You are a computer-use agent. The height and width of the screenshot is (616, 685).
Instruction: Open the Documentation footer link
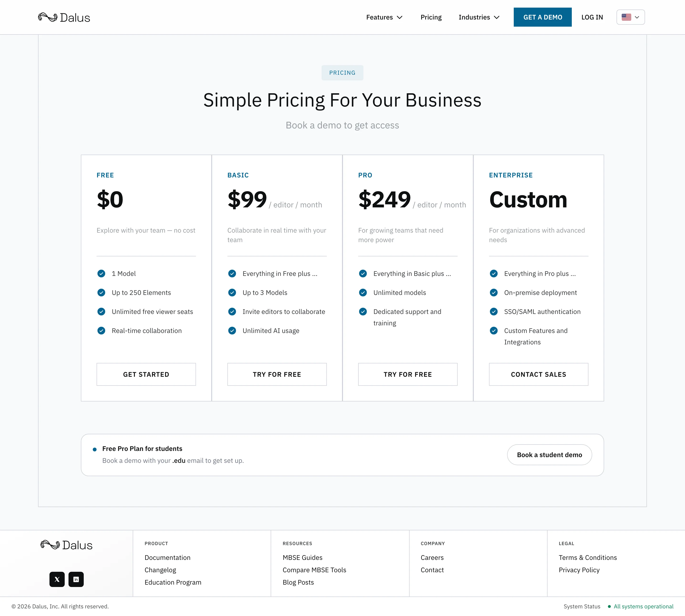pyautogui.click(x=167, y=558)
